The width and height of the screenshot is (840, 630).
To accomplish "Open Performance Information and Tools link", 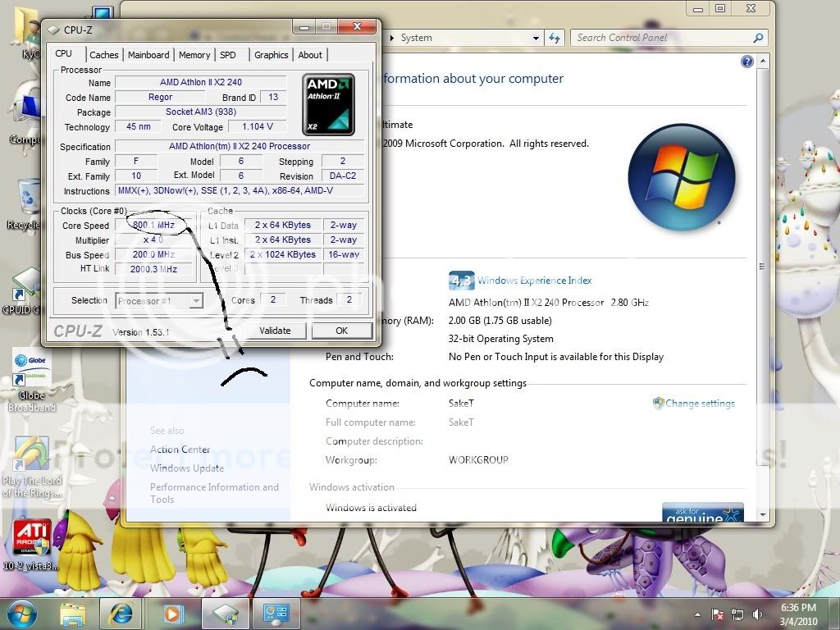I will (x=214, y=493).
